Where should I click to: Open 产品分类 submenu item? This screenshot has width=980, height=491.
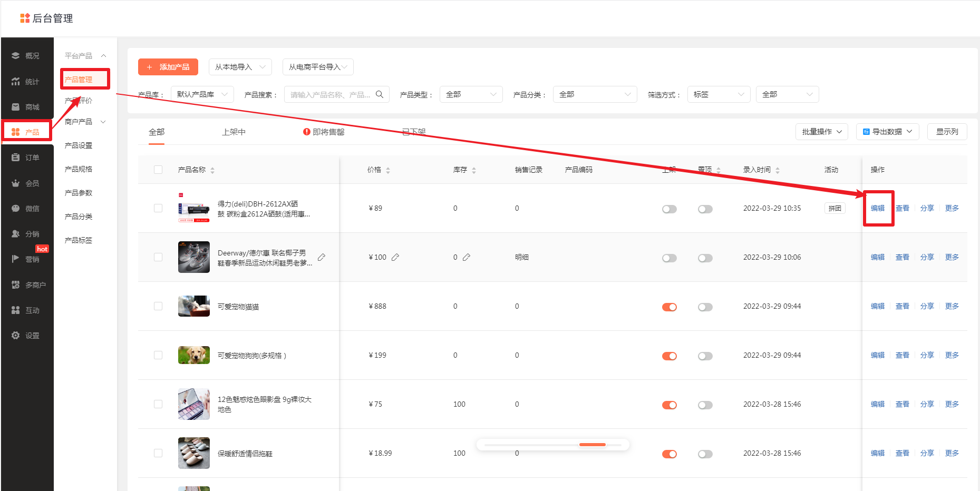(79, 217)
